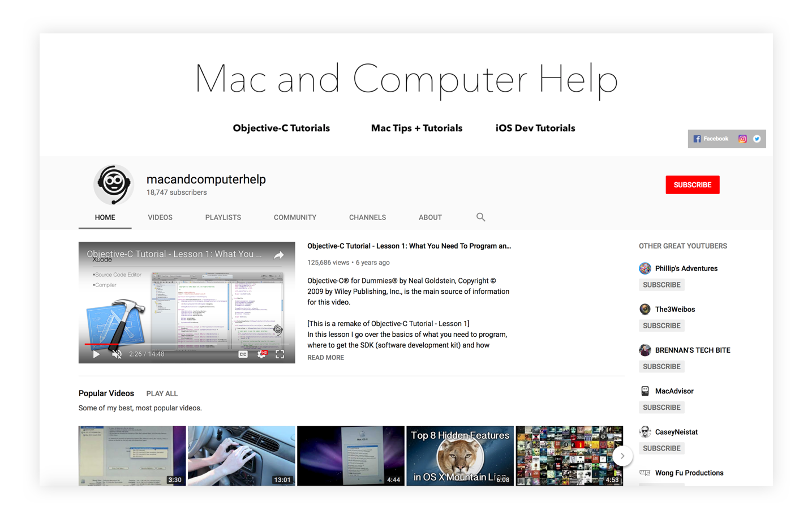The width and height of the screenshot is (812, 527).
Task: Open MacAdvisor channel name
Action: click(674, 391)
